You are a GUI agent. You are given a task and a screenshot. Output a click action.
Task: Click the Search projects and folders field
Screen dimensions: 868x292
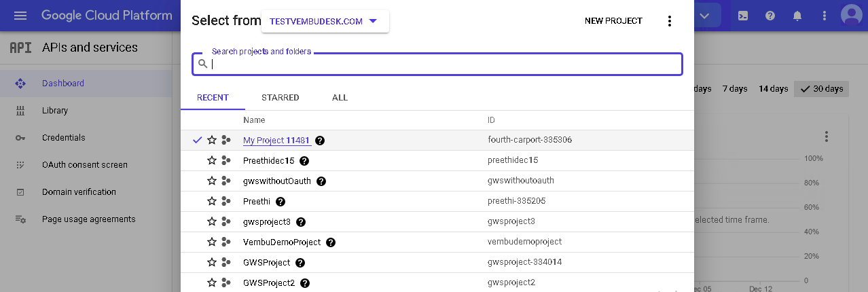point(437,64)
